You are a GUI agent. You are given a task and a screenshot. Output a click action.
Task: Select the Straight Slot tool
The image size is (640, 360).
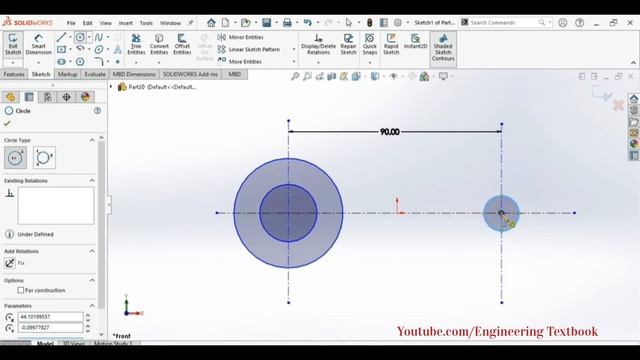point(61,62)
